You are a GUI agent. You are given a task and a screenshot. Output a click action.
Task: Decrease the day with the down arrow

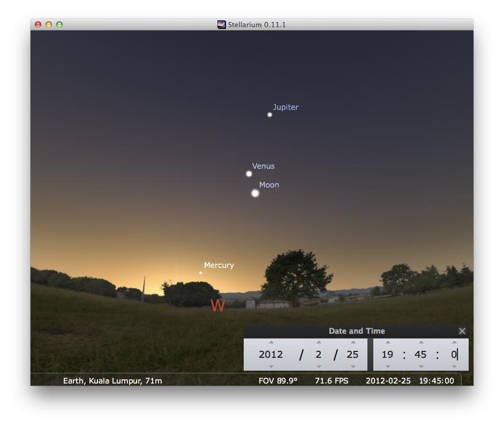(x=353, y=366)
